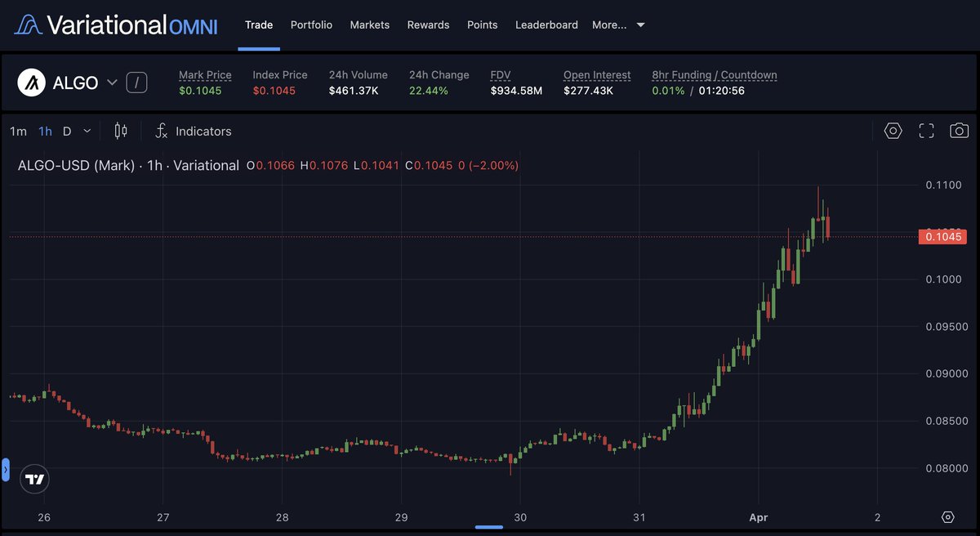Click the $934.58M FDV value
The height and width of the screenshot is (536, 980).
[516, 91]
